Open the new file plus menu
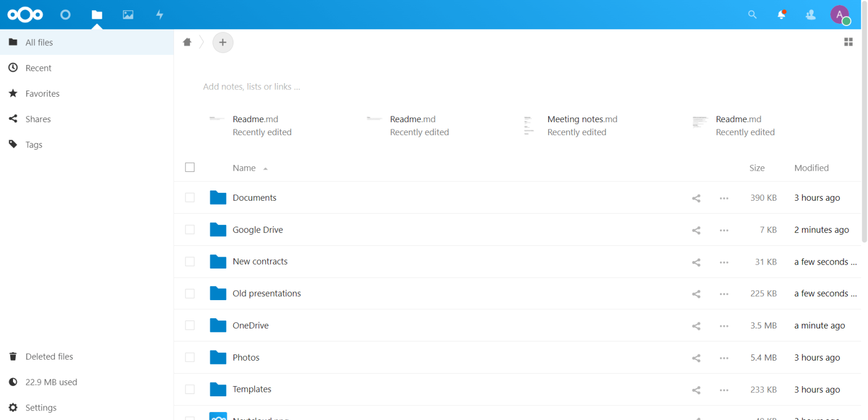The image size is (868, 420). [x=223, y=42]
